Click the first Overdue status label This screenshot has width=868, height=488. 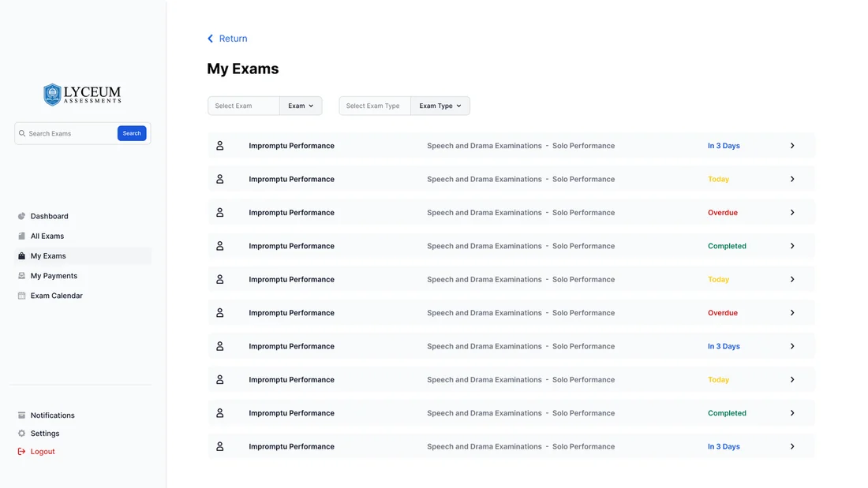click(x=722, y=212)
